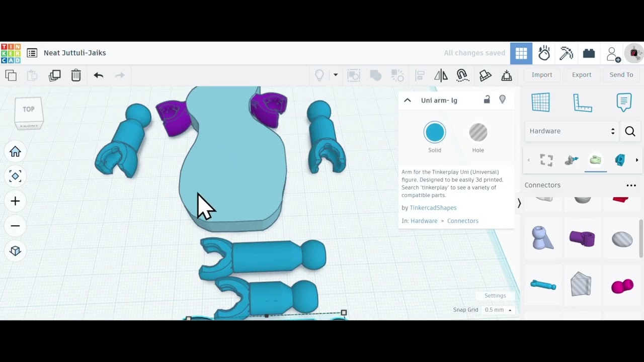The width and height of the screenshot is (644, 362).
Task: Duplicate and repeat the selection
Action: 54,75
